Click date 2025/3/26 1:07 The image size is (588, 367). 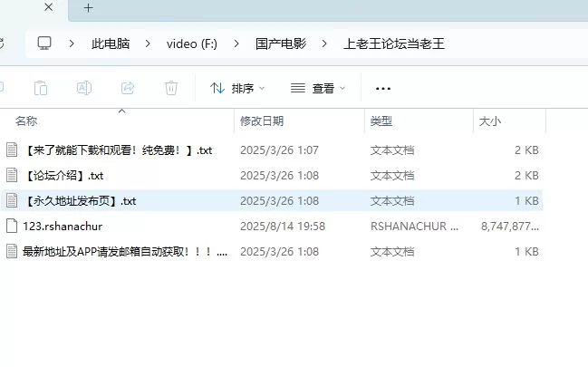[279, 150]
